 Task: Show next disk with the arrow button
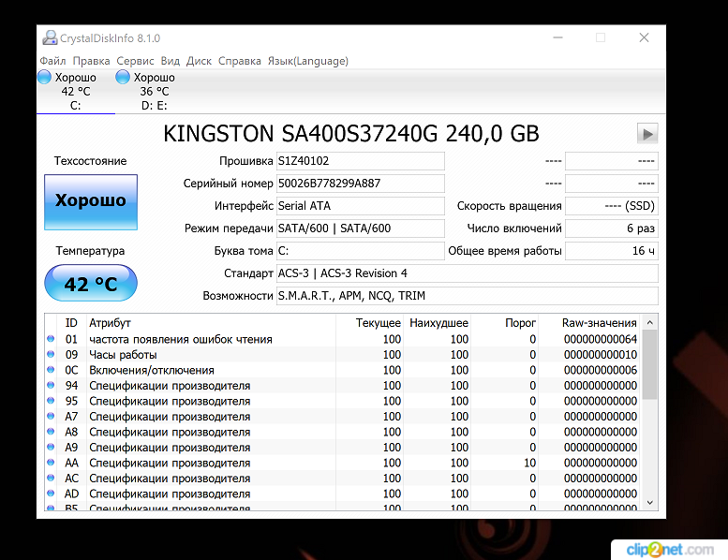pos(647,134)
